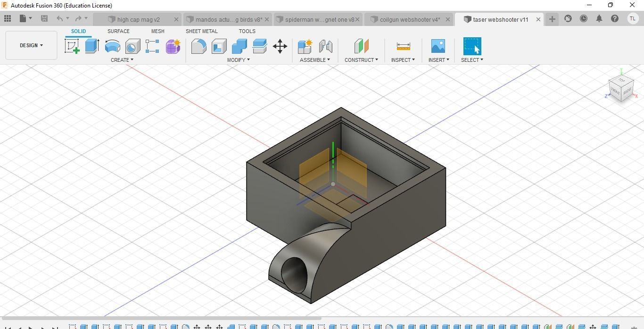Screen dimensions: 644x329
Task: Select the Move/Copy arrows tool
Action: click(280, 46)
